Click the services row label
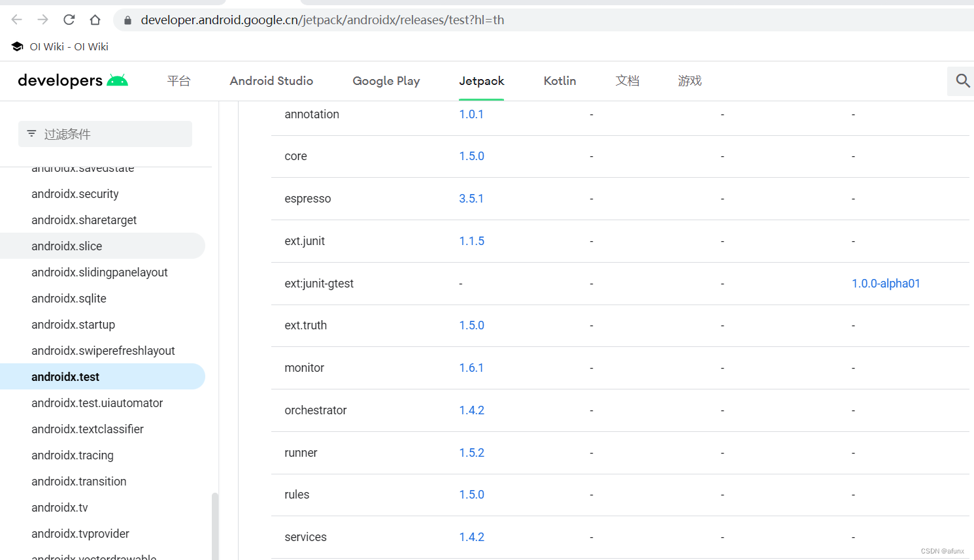Screen dimensions: 974x560 point(305,537)
